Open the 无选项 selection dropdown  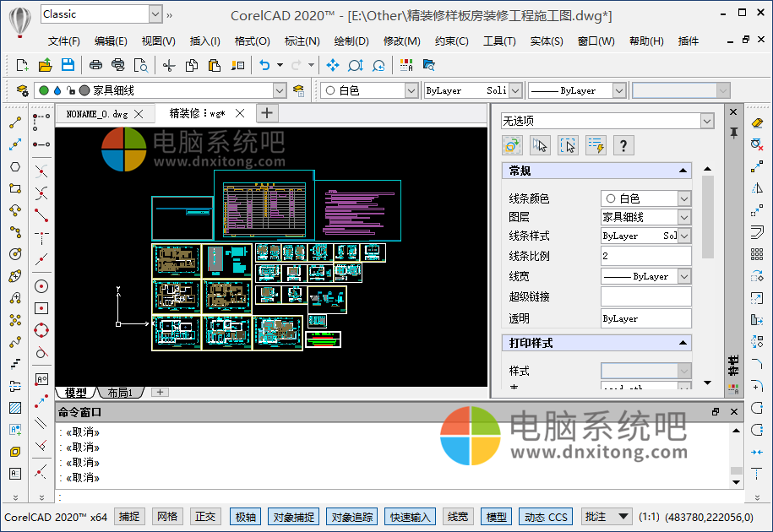pos(707,121)
